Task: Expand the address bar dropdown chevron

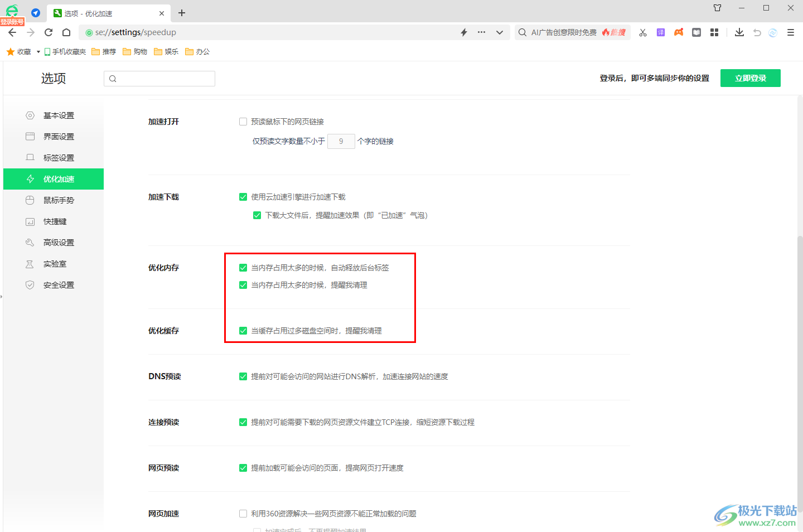Action: click(x=500, y=32)
